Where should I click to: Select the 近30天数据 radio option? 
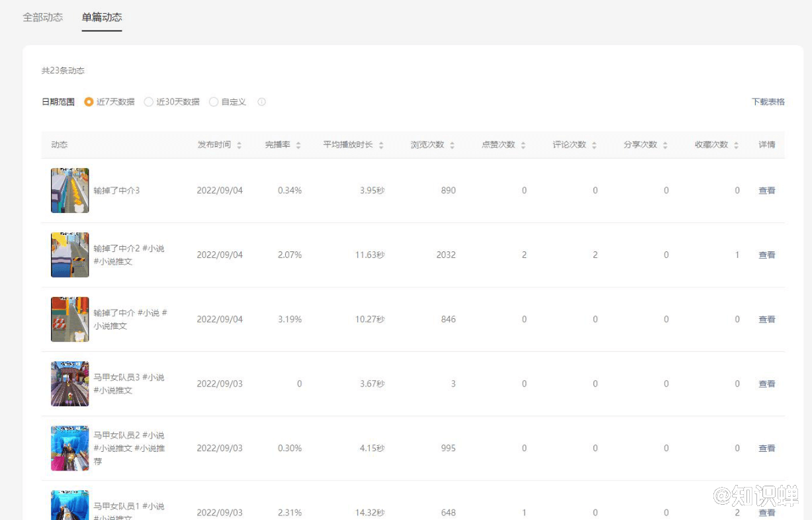click(148, 102)
